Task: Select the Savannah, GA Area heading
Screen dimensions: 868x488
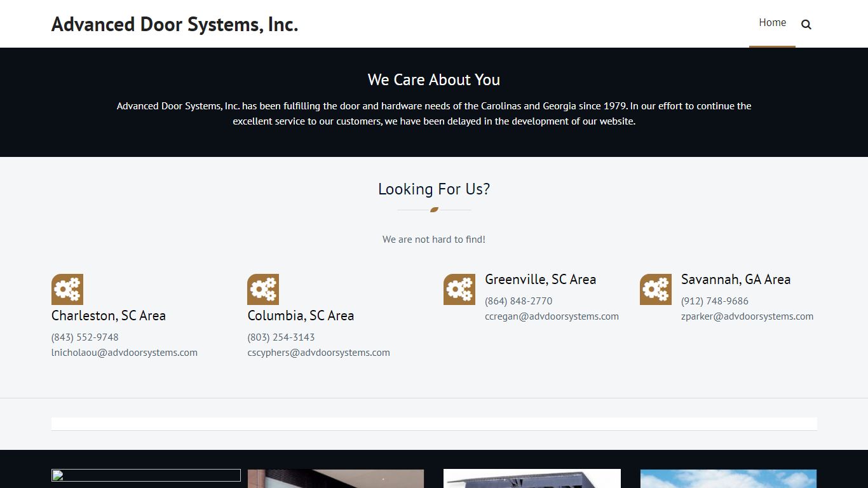Action: point(736,280)
